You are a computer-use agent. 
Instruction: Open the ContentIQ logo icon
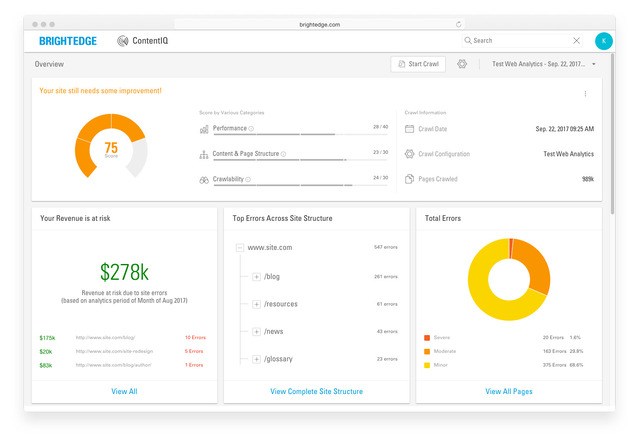click(122, 41)
